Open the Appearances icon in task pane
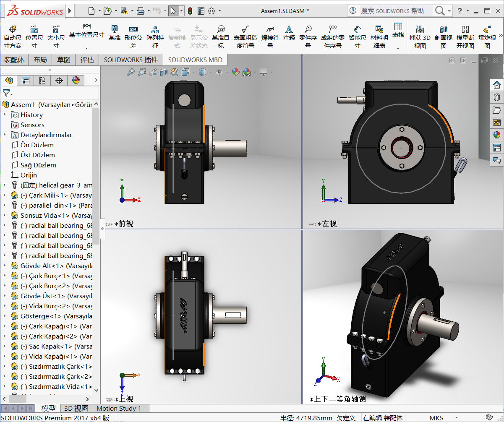The height and width of the screenshot is (422, 504). [x=497, y=135]
